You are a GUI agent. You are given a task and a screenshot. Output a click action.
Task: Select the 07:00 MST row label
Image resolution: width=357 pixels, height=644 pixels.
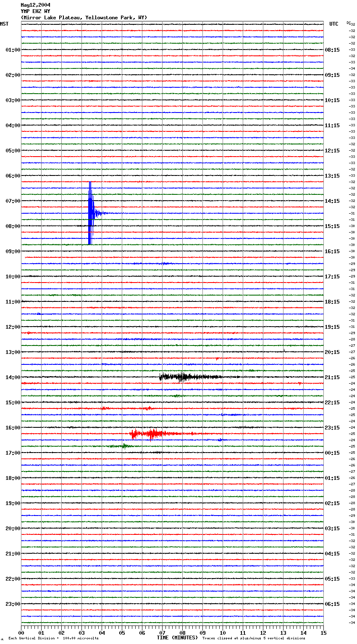(13, 201)
